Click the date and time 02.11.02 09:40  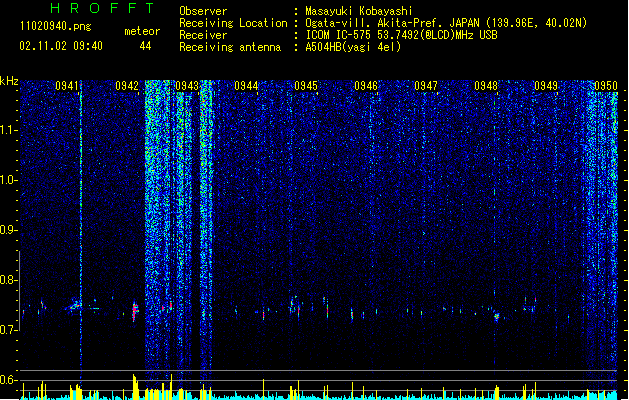pos(61,46)
